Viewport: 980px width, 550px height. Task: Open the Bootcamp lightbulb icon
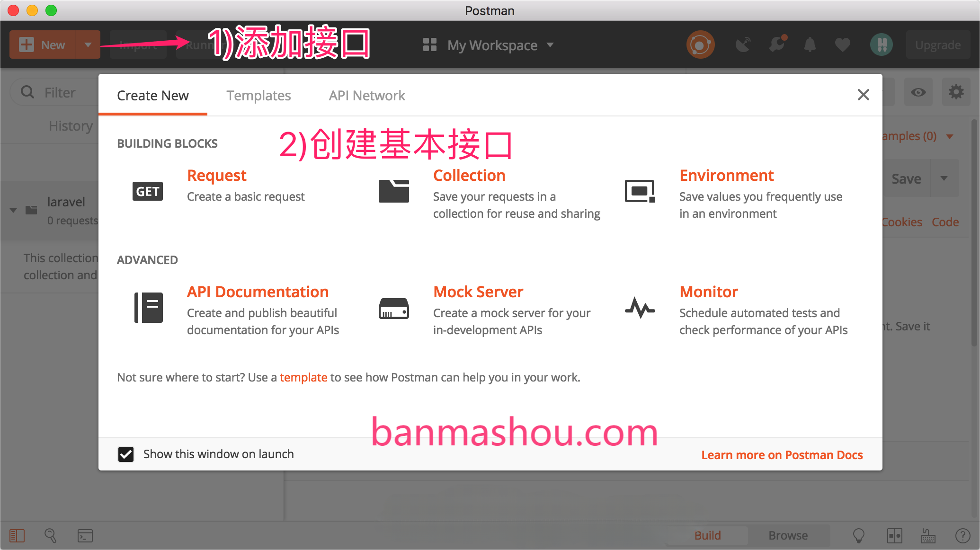point(858,536)
